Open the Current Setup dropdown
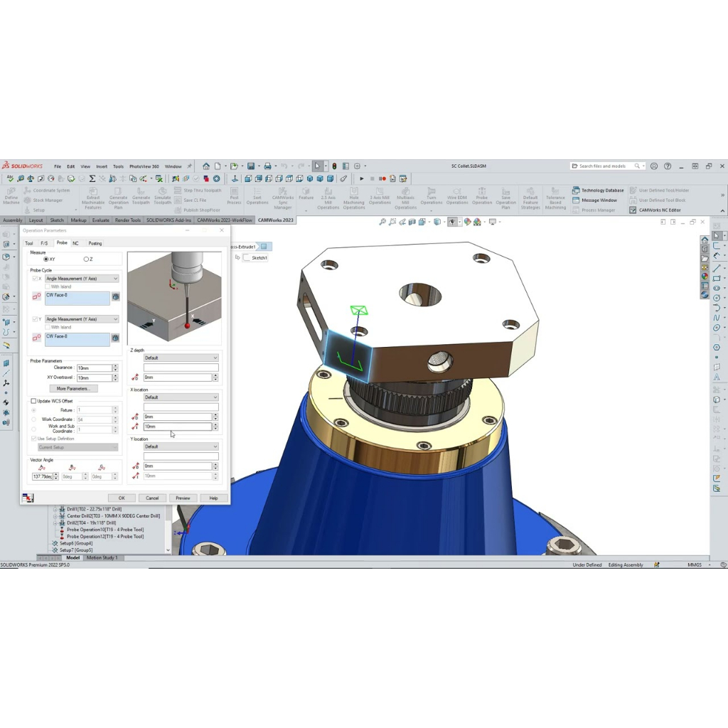 77,448
